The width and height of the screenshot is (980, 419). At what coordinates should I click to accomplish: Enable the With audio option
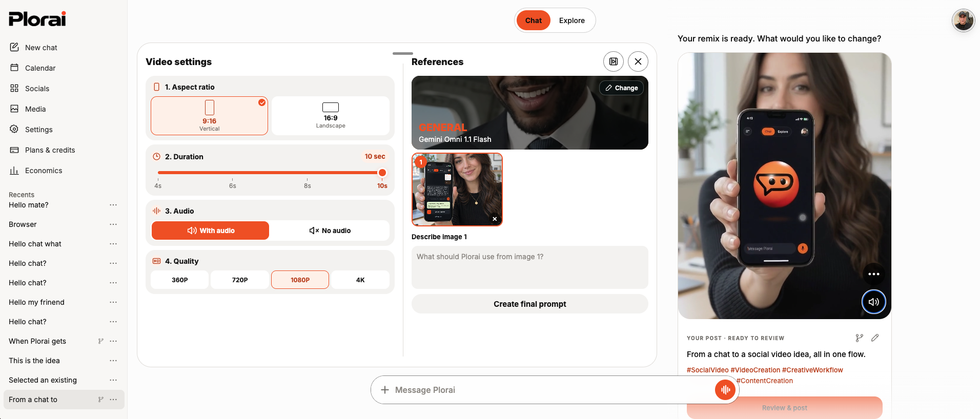point(210,231)
